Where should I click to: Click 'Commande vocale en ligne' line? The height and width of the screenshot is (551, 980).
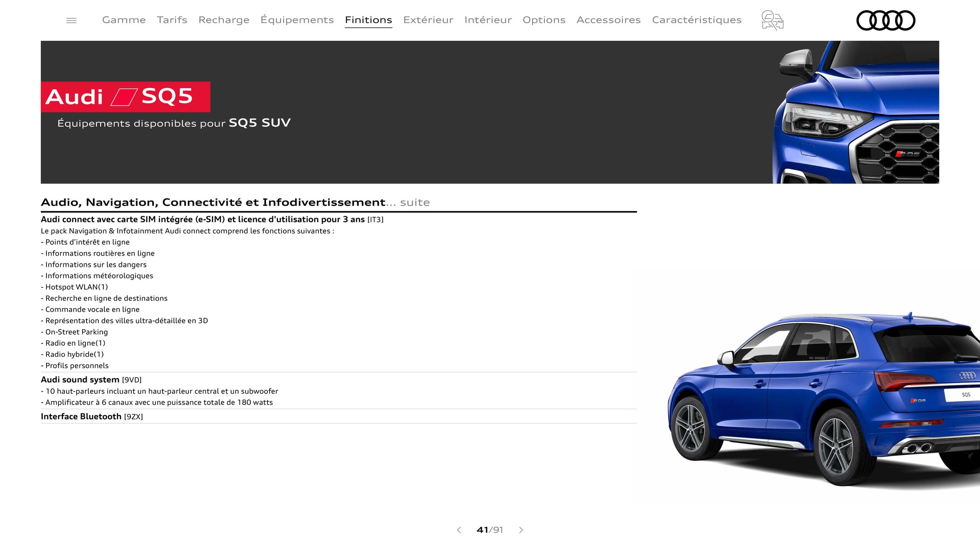click(x=90, y=309)
